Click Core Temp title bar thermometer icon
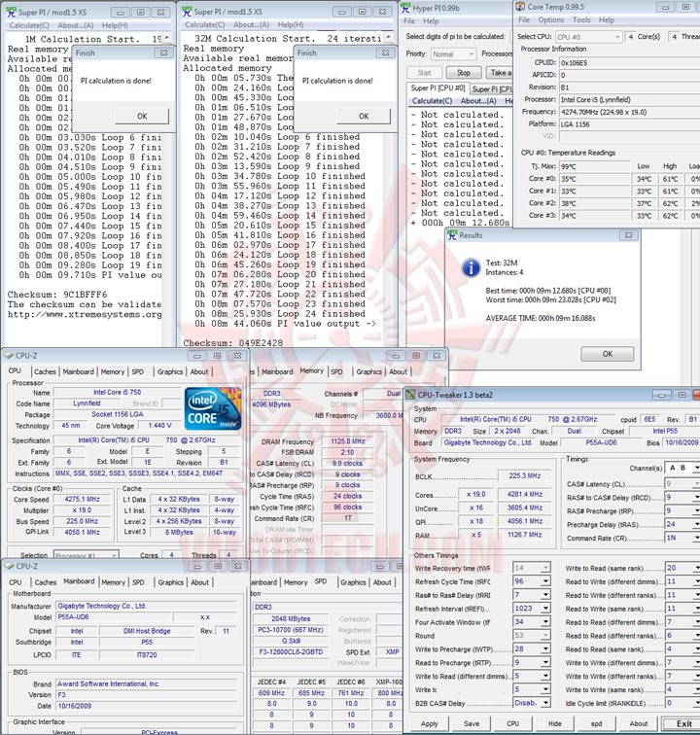The width and height of the screenshot is (700, 735). click(x=520, y=7)
